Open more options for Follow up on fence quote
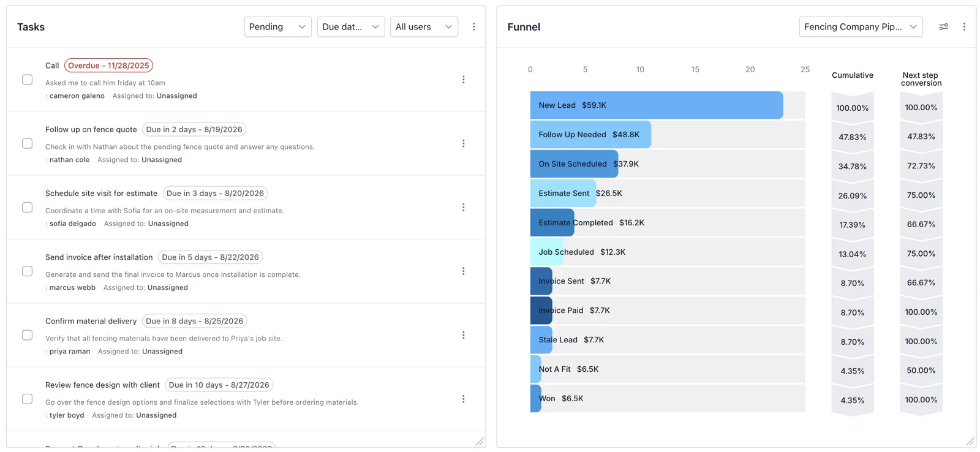This screenshot has height=452, width=980. coord(464,143)
